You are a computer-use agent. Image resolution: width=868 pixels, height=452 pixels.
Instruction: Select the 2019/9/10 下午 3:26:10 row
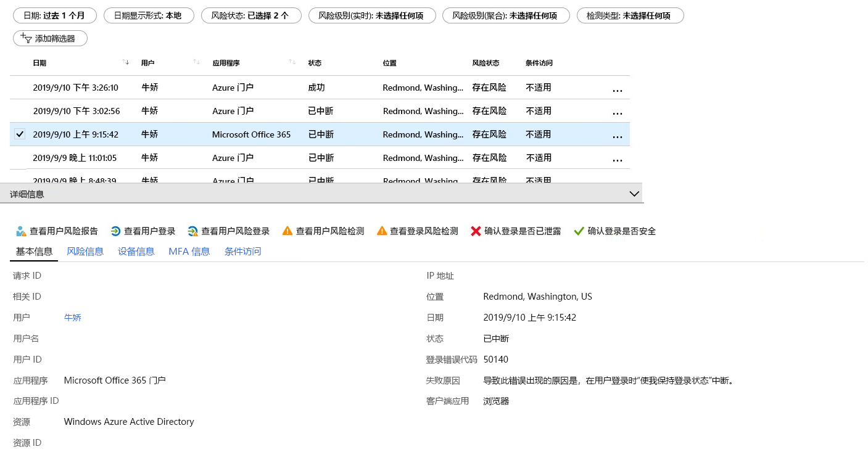(x=320, y=88)
